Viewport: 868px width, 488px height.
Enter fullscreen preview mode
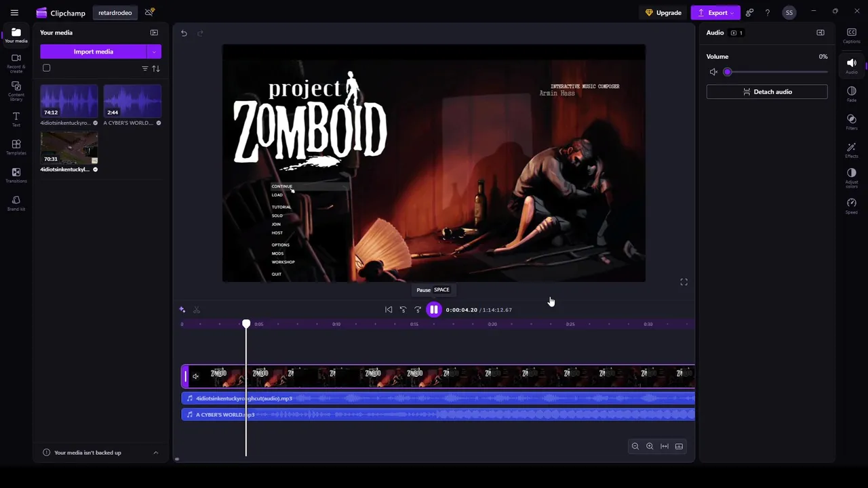[684, 282]
